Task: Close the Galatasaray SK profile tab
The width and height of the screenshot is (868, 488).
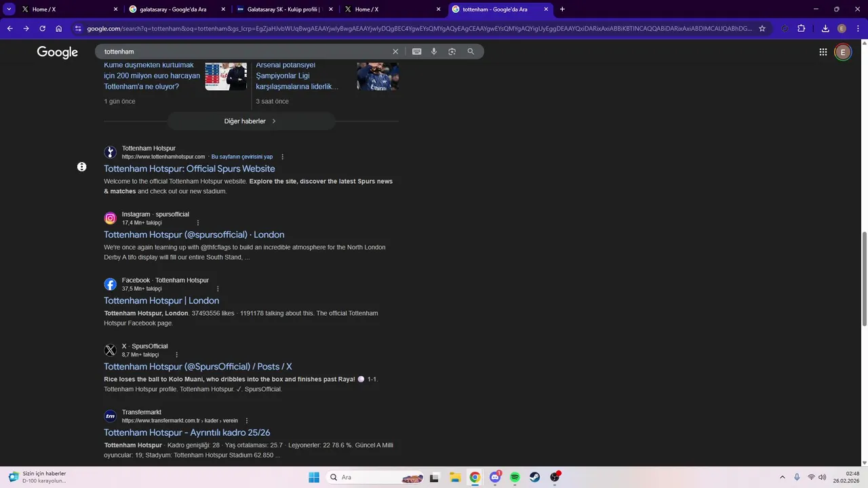Action: click(x=331, y=9)
